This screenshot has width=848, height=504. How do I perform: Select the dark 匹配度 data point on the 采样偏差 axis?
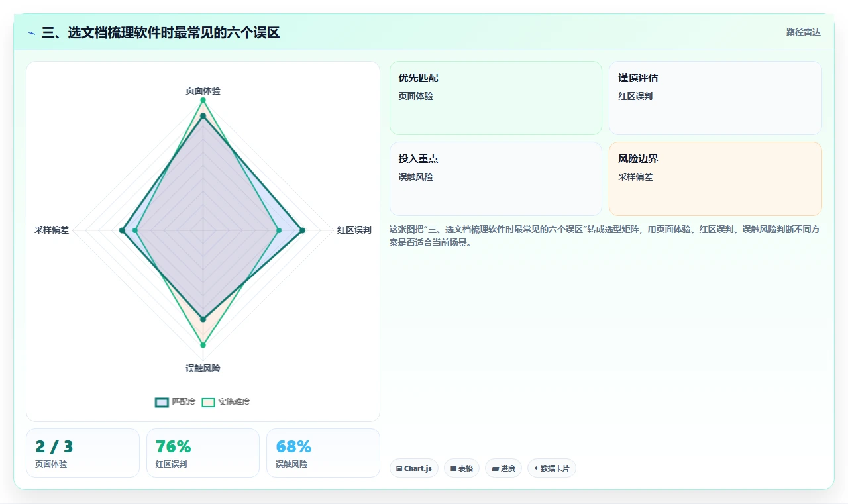(122, 230)
